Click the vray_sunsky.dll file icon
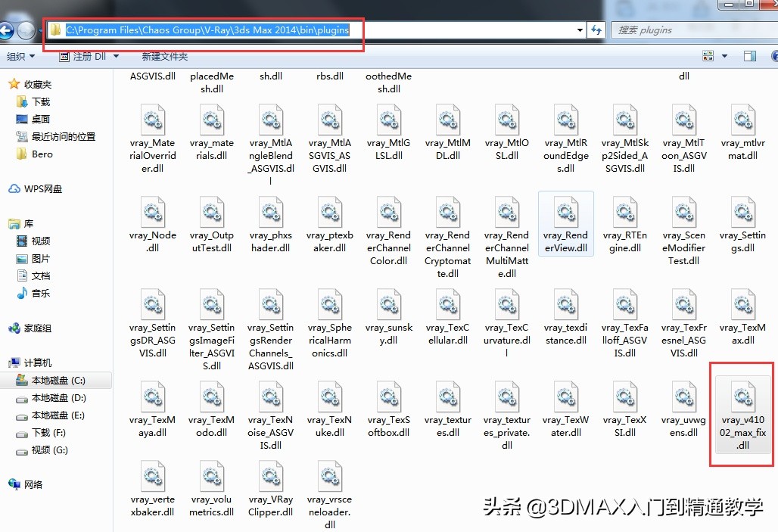 [389, 305]
